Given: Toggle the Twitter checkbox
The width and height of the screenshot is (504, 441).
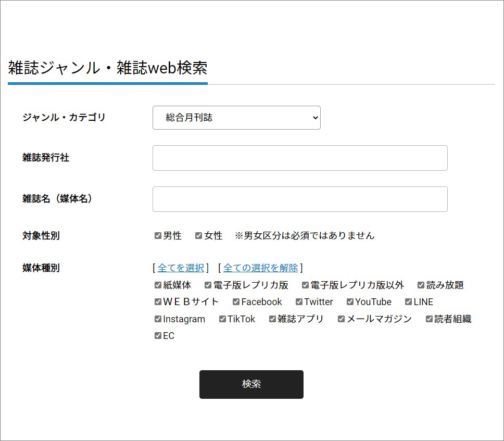Looking at the screenshot, I should tap(299, 302).
